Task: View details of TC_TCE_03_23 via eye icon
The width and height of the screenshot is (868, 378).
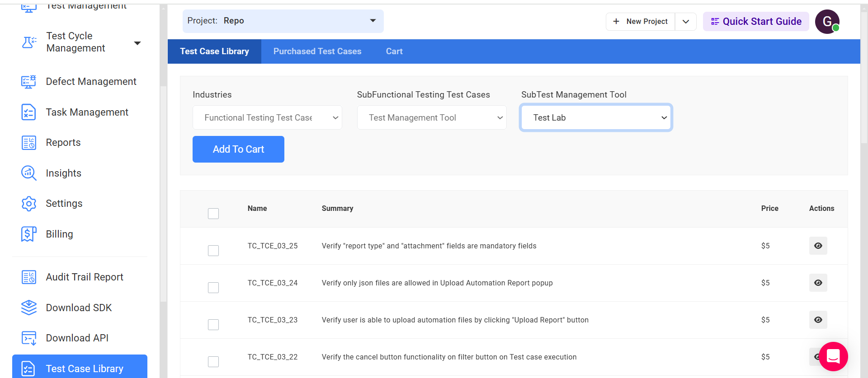Action: pyautogui.click(x=818, y=320)
